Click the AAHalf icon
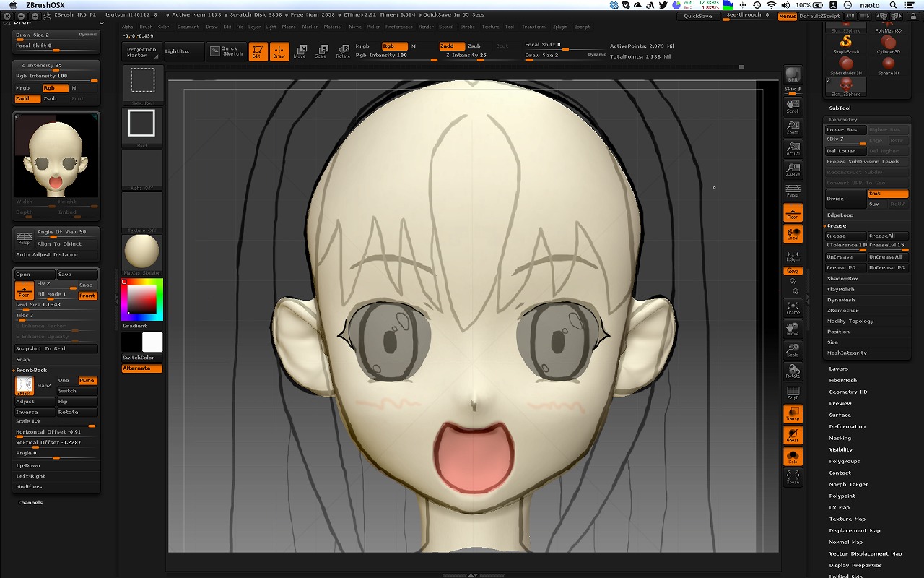 point(793,171)
